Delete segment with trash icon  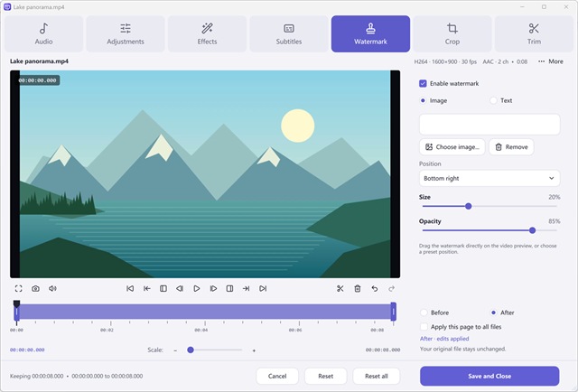pos(358,288)
